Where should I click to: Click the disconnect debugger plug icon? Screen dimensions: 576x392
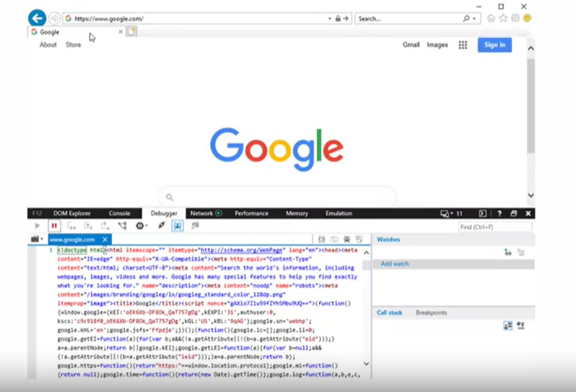pyautogui.click(x=161, y=226)
